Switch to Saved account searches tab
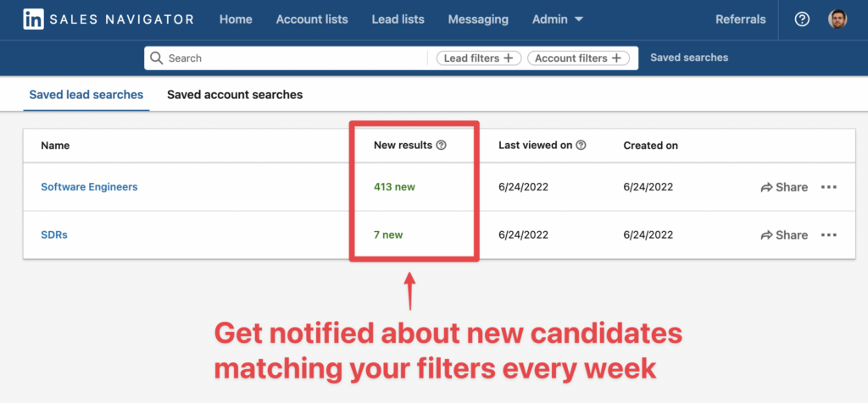This screenshot has height=403, width=868. (235, 95)
